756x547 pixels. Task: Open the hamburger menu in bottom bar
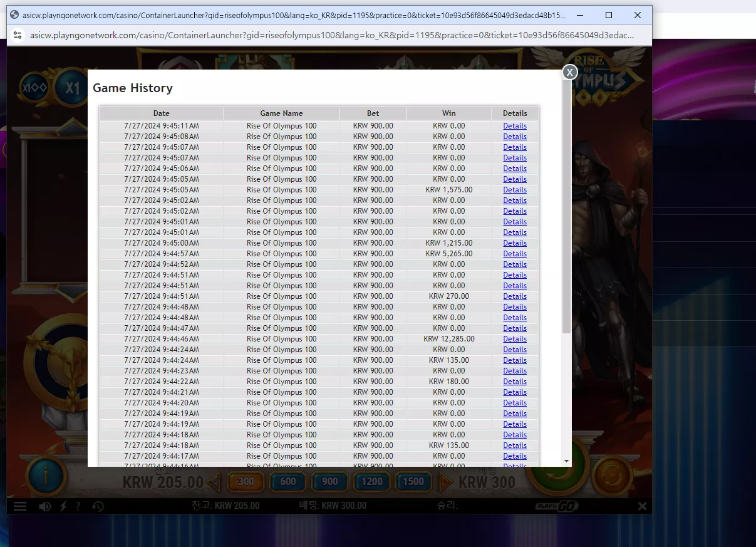coord(20,506)
